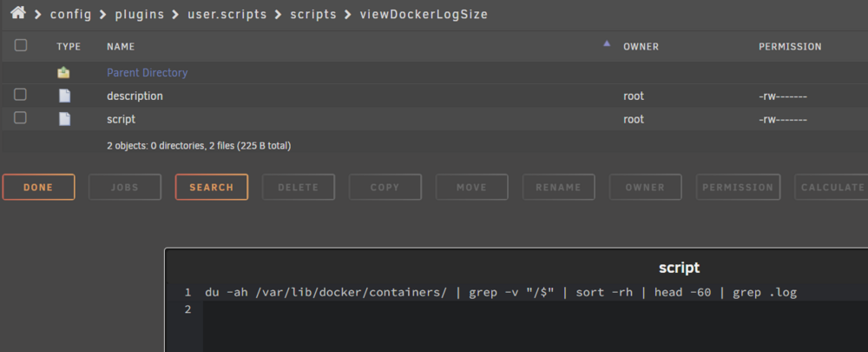868x352 pixels.
Task: Open the Parent Directory link
Action: coord(148,73)
